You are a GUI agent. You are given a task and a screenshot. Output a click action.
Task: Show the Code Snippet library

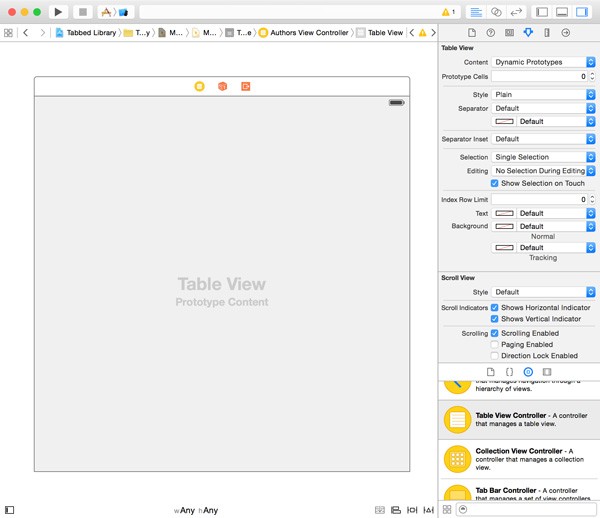point(509,372)
